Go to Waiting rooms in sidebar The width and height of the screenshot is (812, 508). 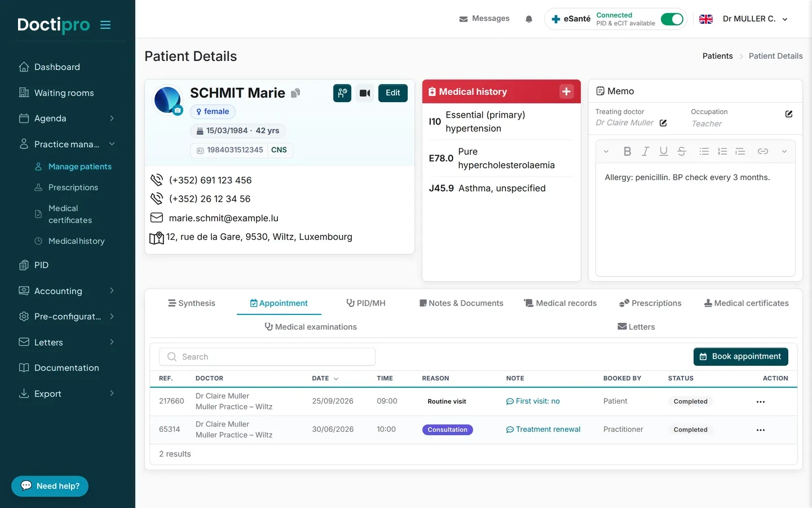[x=64, y=93]
